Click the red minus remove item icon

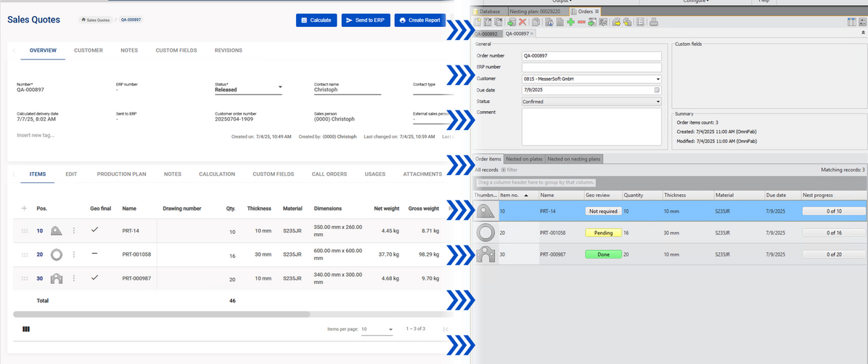[581, 23]
